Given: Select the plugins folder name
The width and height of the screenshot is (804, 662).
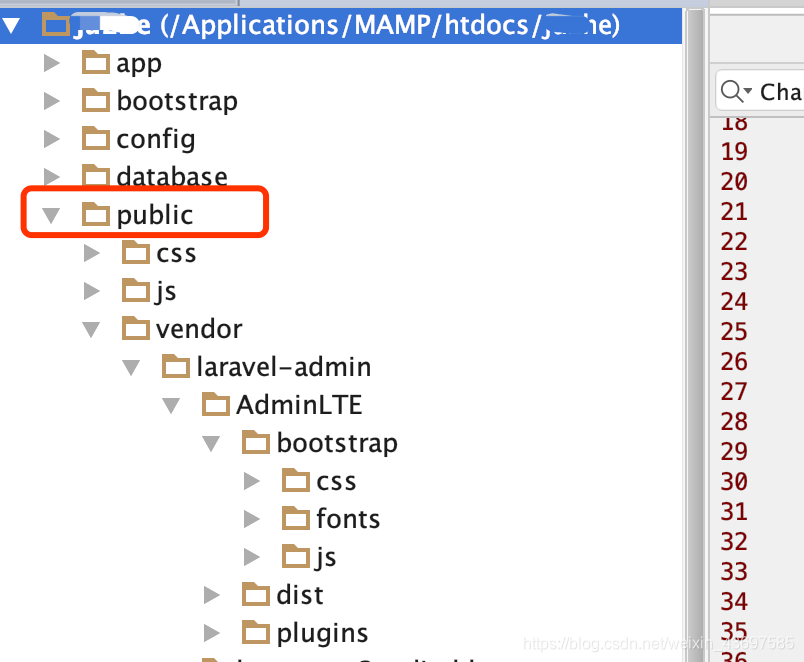Looking at the screenshot, I should pos(323,633).
